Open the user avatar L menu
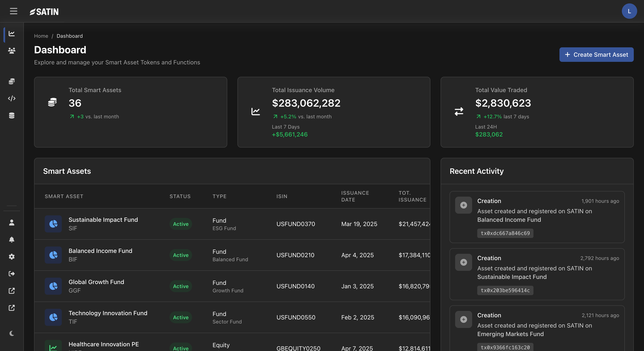This screenshot has height=351, width=644. pyautogui.click(x=629, y=11)
